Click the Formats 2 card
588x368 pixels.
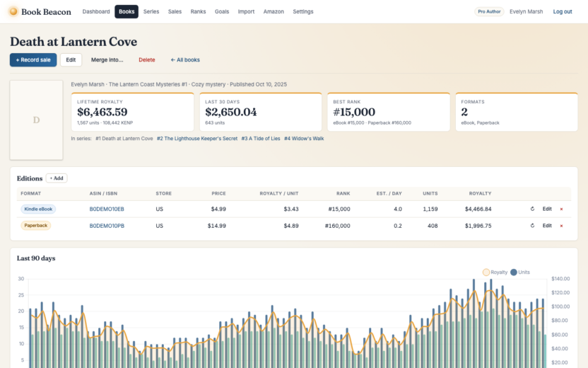click(517, 112)
